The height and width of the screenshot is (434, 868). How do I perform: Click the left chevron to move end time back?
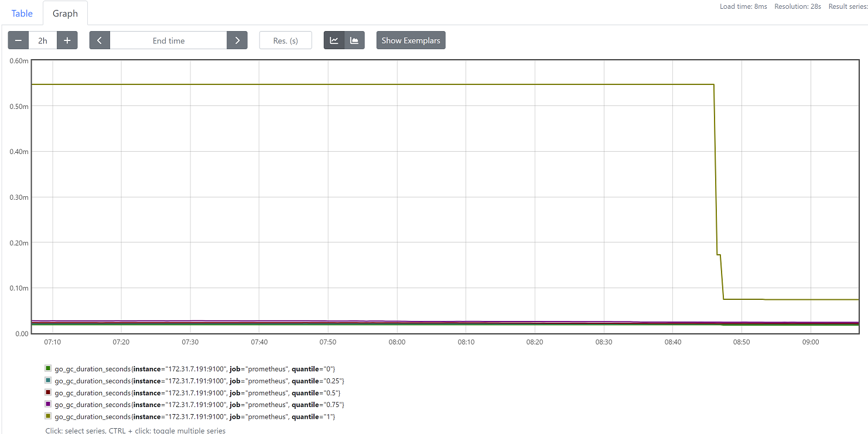[x=100, y=40]
